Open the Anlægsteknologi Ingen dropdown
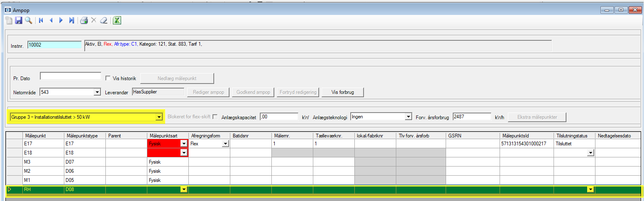This screenshot has height=201, width=644. click(408, 117)
